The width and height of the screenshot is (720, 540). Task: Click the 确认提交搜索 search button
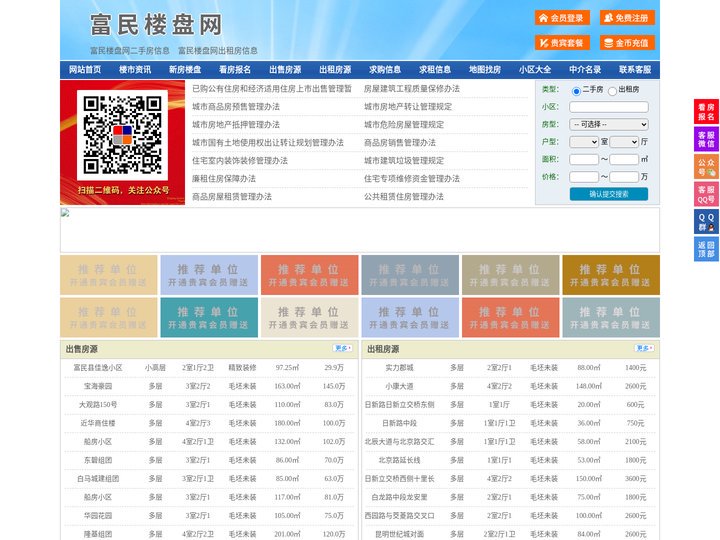(x=609, y=194)
